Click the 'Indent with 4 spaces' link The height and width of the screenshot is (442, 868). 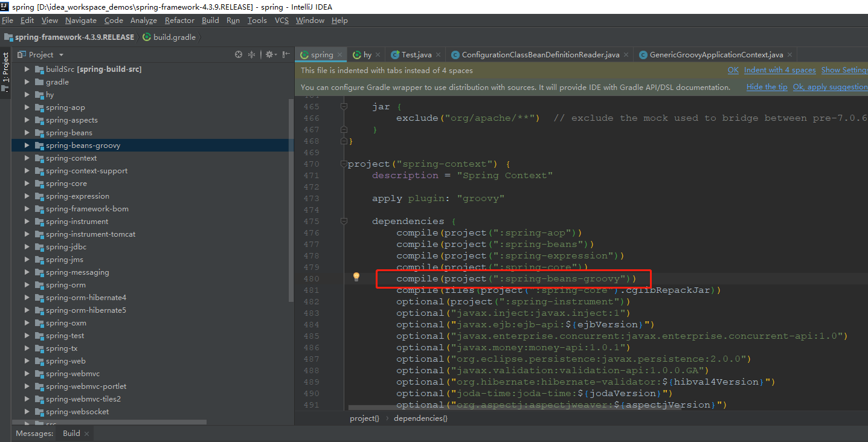[780, 70]
